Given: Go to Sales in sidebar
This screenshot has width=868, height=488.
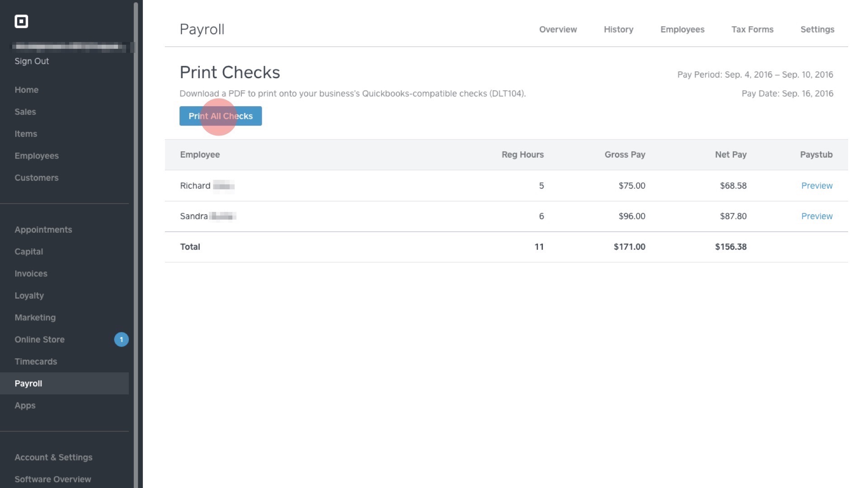Looking at the screenshot, I should pyautogui.click(x=25, y=112).
